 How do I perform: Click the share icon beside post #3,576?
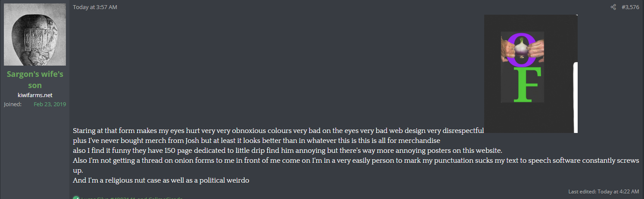click(x=613, y=7)
